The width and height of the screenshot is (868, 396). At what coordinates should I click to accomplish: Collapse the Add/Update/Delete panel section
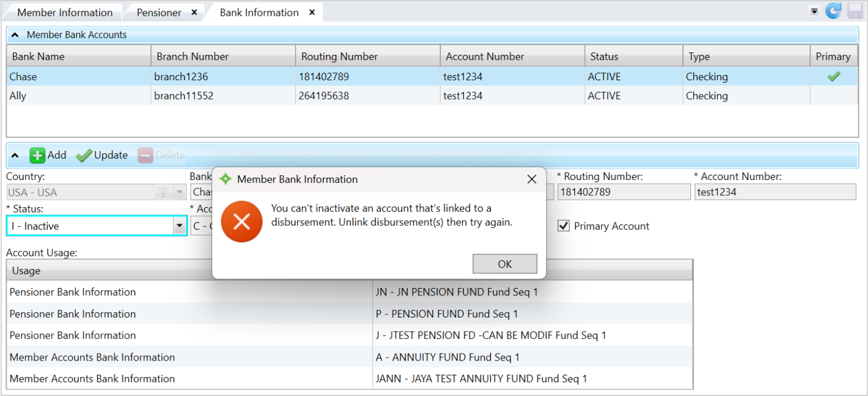[x=15, y=155]
